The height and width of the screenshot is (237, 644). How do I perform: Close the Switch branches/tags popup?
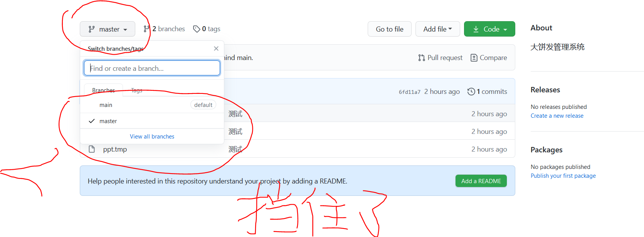click(x=216, y=48)
